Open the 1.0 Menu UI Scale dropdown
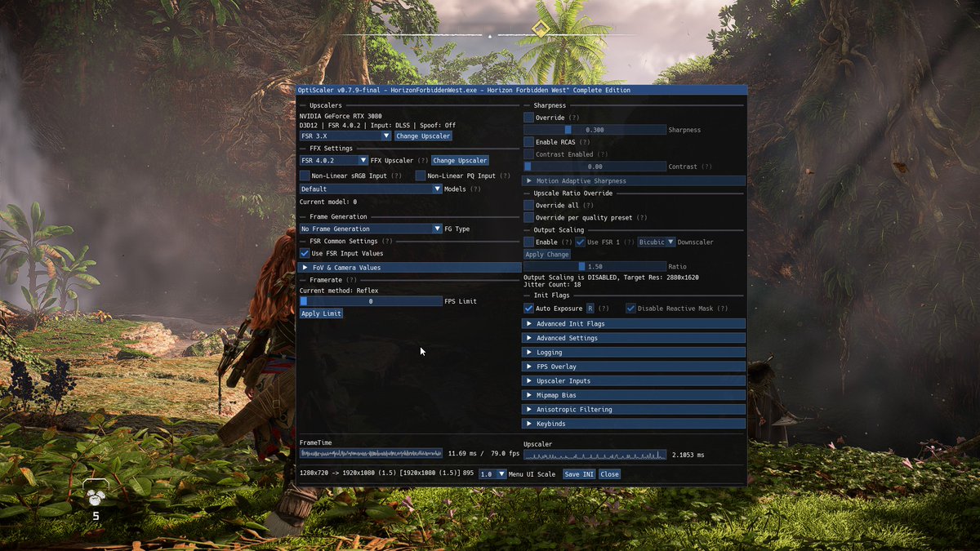Viewport: 980px width, 551px height. 492,473
